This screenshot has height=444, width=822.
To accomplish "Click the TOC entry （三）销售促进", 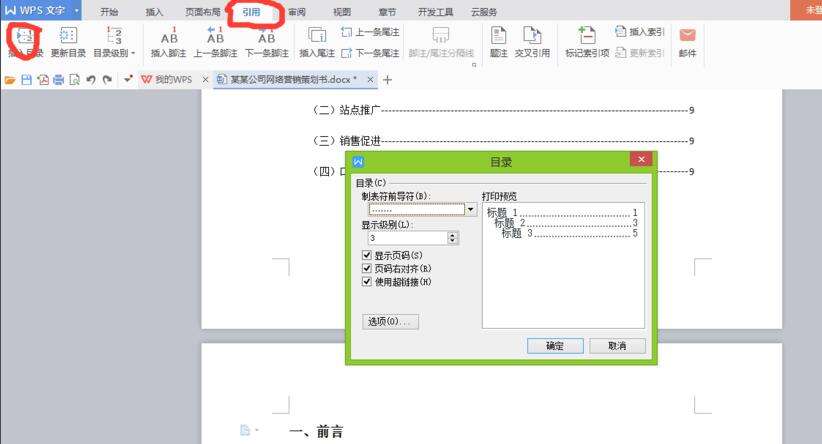I will click(503, 140).
